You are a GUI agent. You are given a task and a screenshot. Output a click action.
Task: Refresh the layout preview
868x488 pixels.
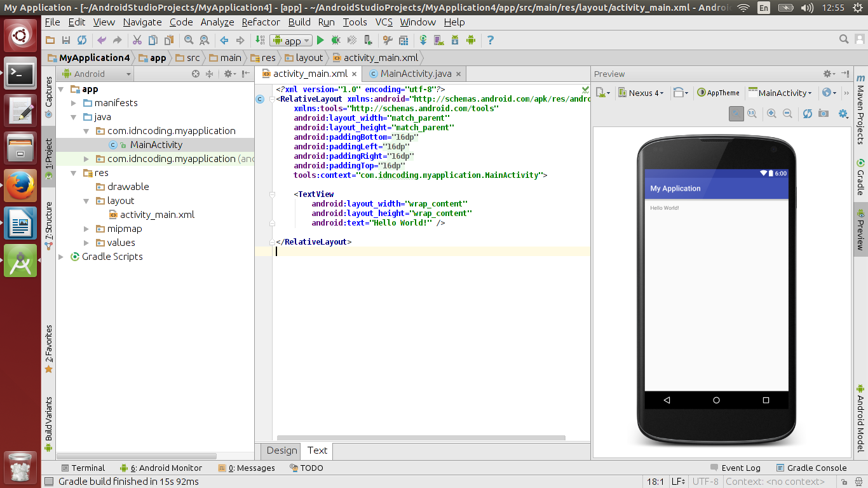(x=808, y=113)
